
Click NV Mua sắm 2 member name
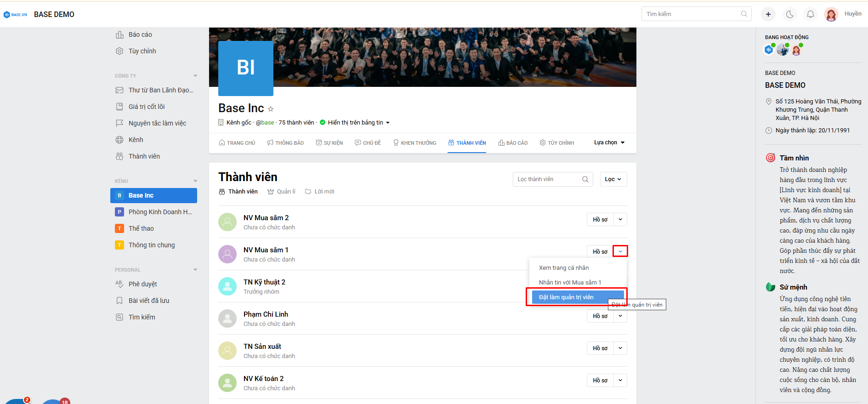point(266,218)
